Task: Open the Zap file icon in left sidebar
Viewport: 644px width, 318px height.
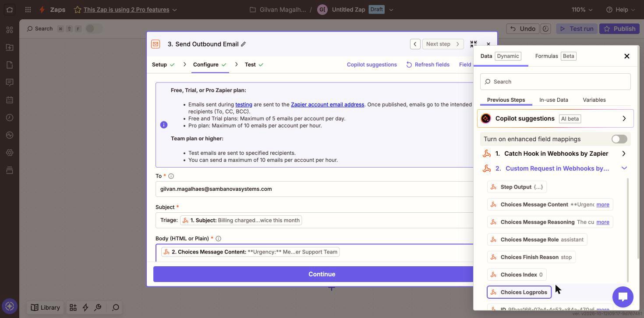Action: point(10,47)
